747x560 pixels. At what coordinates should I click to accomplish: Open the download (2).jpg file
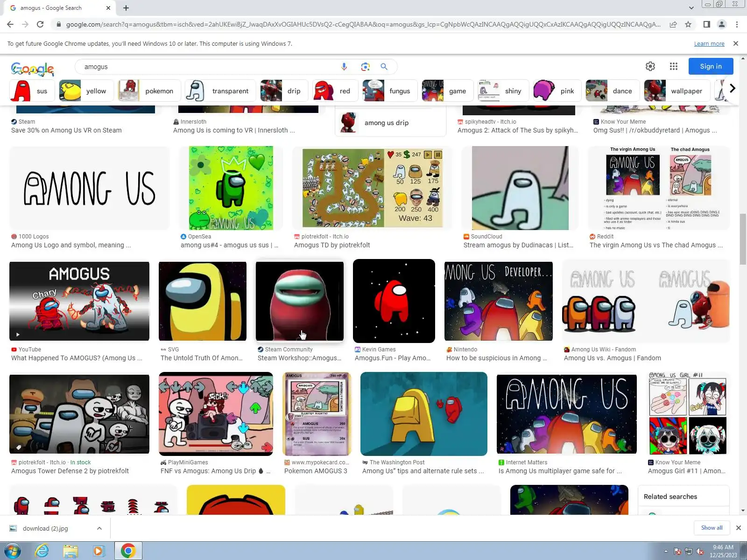[45, 528]
